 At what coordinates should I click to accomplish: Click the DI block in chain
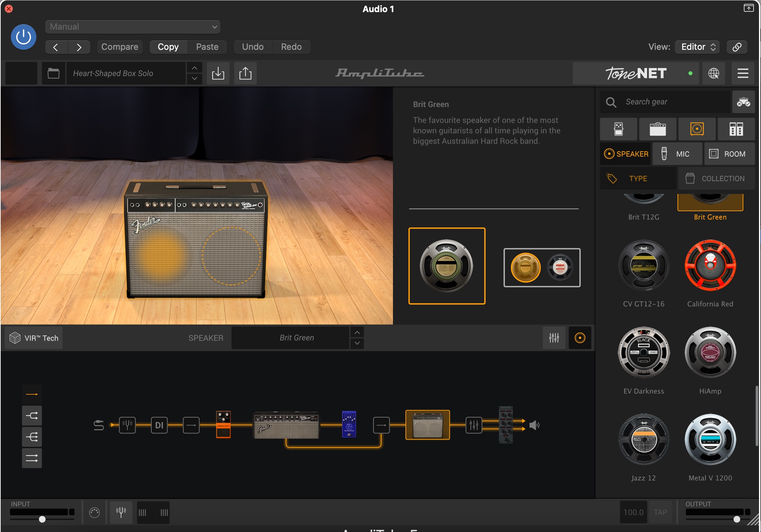[159, 425]
